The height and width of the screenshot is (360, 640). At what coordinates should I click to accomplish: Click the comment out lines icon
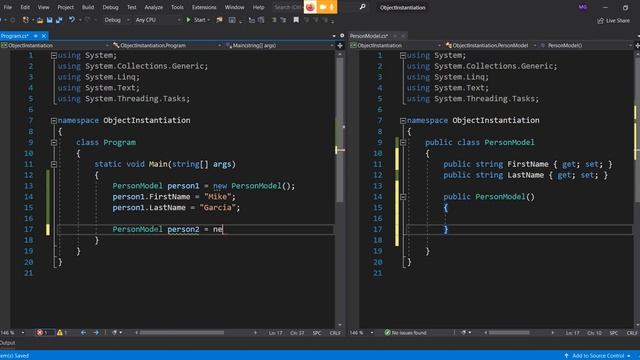pyautogui.click(x=274, y=20)
